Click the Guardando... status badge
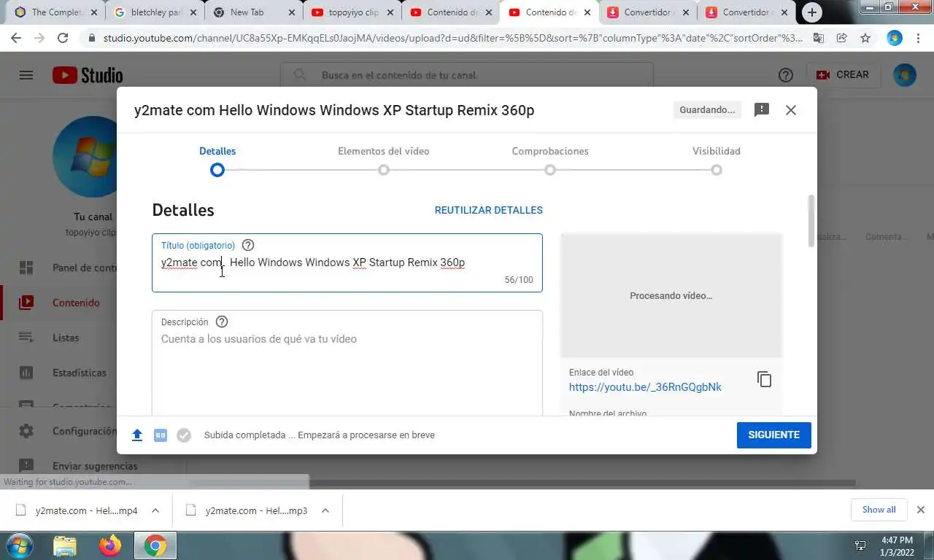 pos(707,110)
